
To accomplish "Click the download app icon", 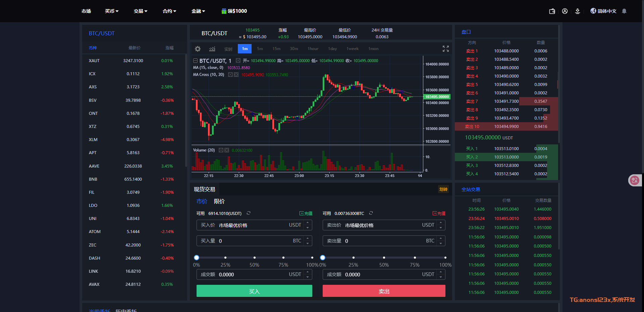I will (578, 11).
